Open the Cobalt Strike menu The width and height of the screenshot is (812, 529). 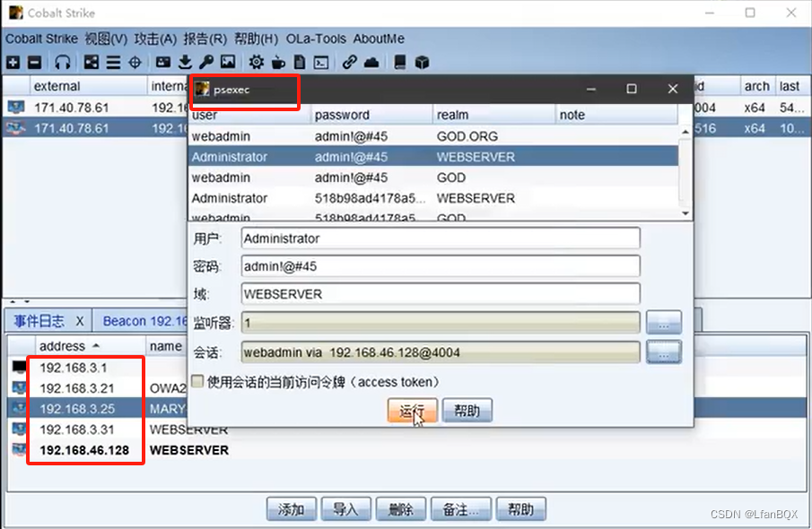(x=41, y=39)
